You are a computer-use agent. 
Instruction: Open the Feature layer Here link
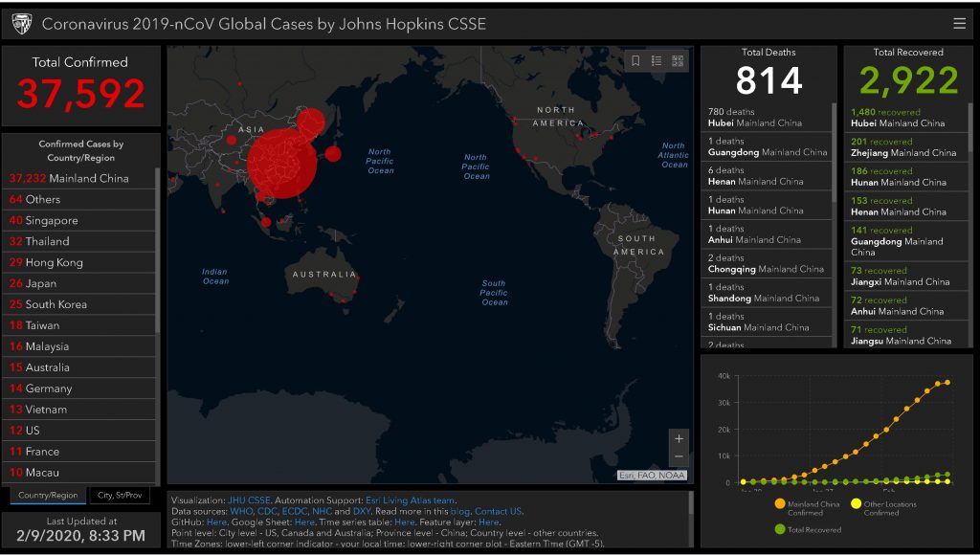tap(489, 522)
